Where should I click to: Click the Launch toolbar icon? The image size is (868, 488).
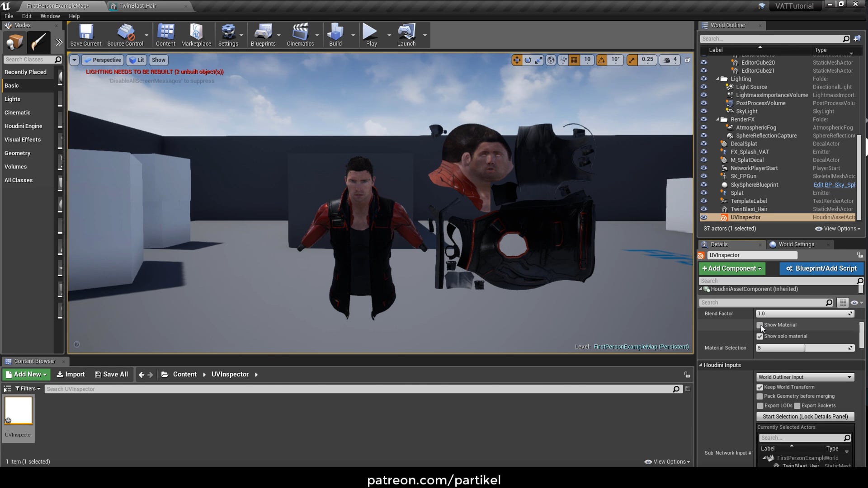pyautogui.click(x=406, y=35)
